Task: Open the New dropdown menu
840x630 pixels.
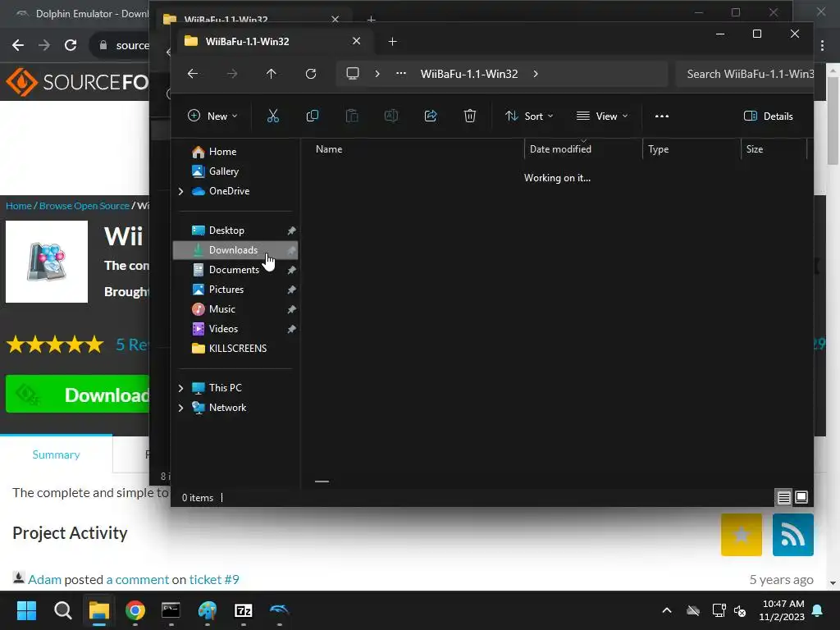Action: tap(212, 116)
